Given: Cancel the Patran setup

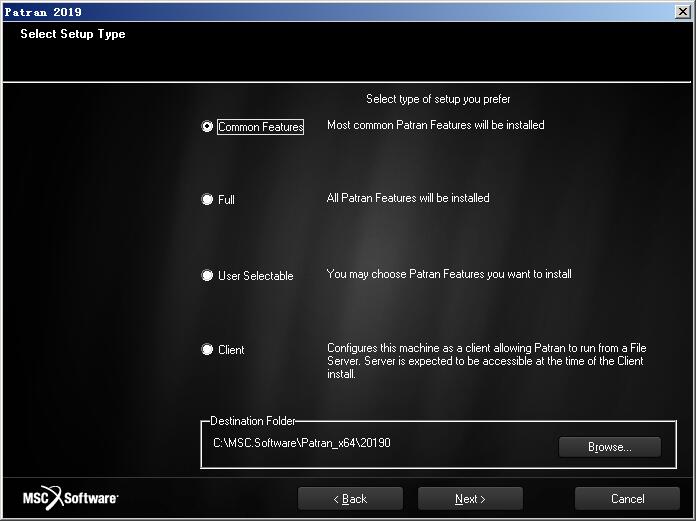Looking at the screenshot, I should pos(627,499).
